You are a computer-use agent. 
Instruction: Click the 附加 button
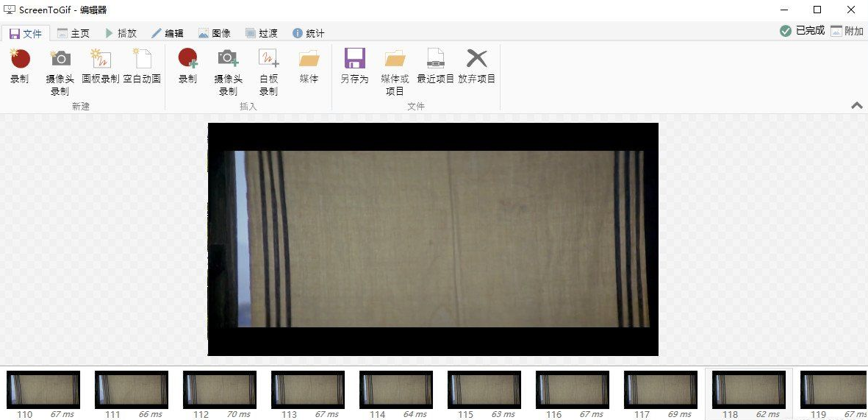(847, 31)
